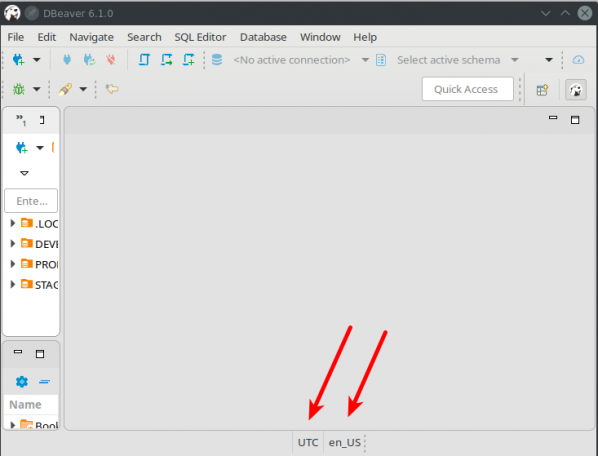Image resolution: width=598 pixels, height=456 pixels.
Task: Click the cloud dashboard icon at toolbar end
Action: 578,60
